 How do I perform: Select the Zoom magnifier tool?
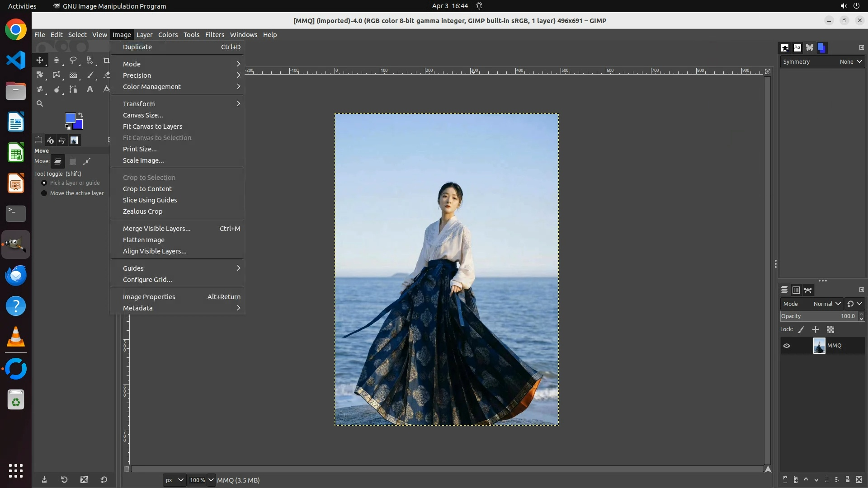(40, 103)
